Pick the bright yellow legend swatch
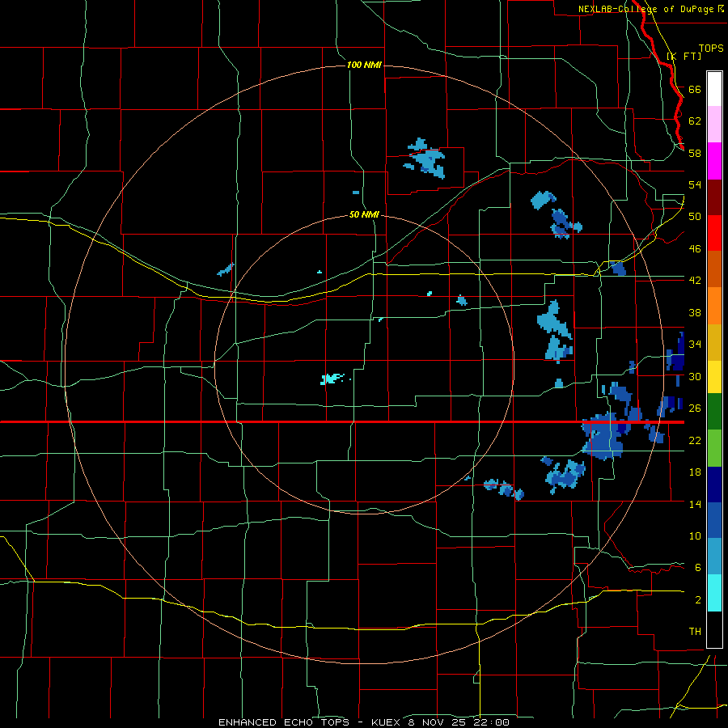 point(714,377)
